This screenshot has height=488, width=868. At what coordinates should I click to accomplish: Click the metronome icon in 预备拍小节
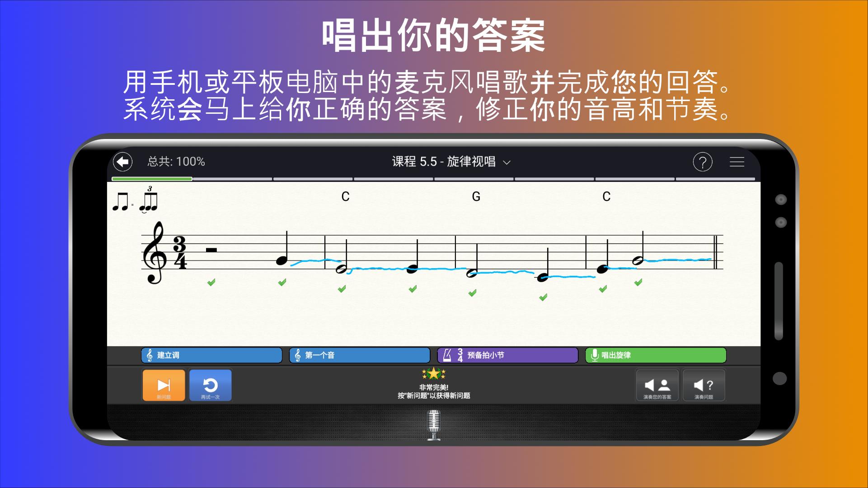coord(447,355)
